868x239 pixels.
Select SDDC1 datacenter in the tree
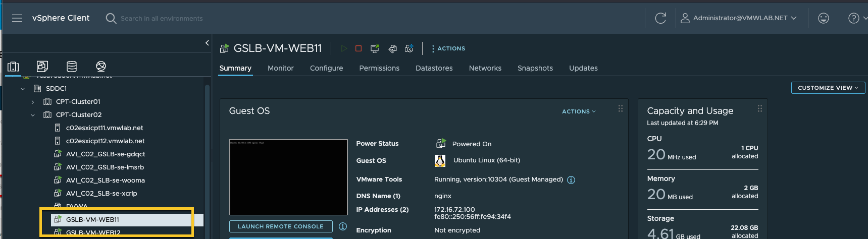56,89
